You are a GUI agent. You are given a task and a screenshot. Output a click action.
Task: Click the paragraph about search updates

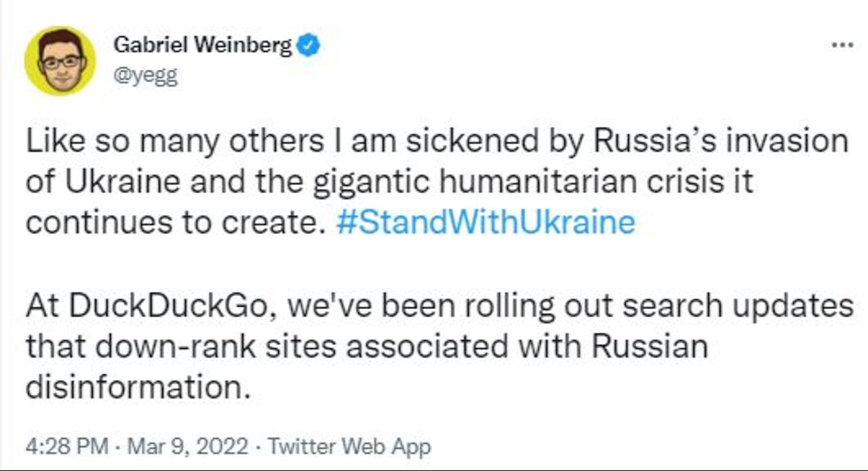(x=439, y=348)
